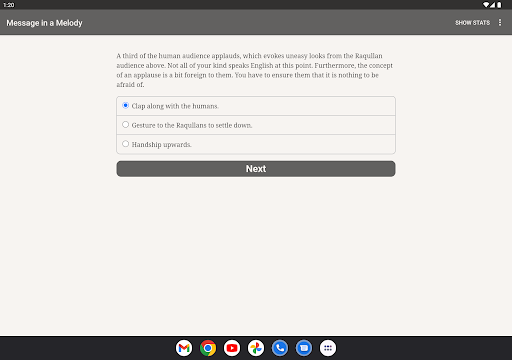Viewport: 512px width, 360px height.
Task: Open the YouTube app icon
Action: point(232,348)
